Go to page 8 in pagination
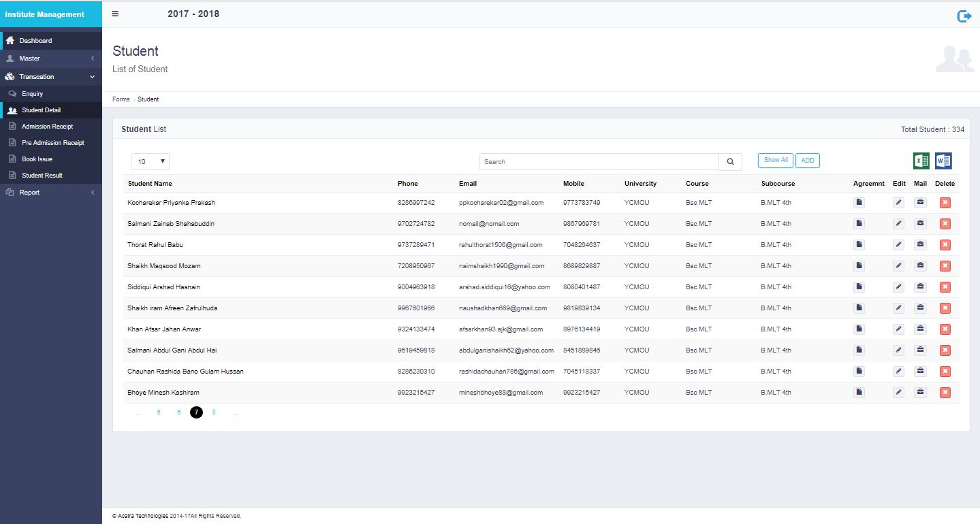The image size is (980, 524). pyautogui.click(x=214, y=412)
